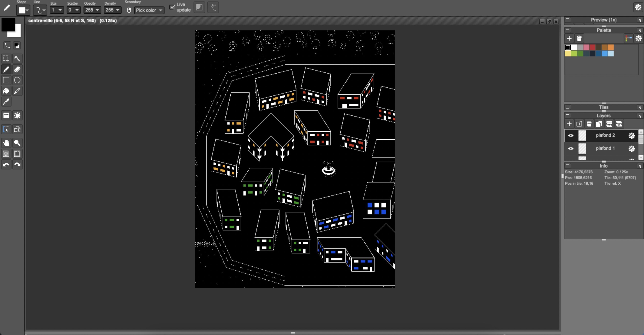Select the Fill bucket tool
This screenshot has width=644, height=335.
click(x=6, y=91)
